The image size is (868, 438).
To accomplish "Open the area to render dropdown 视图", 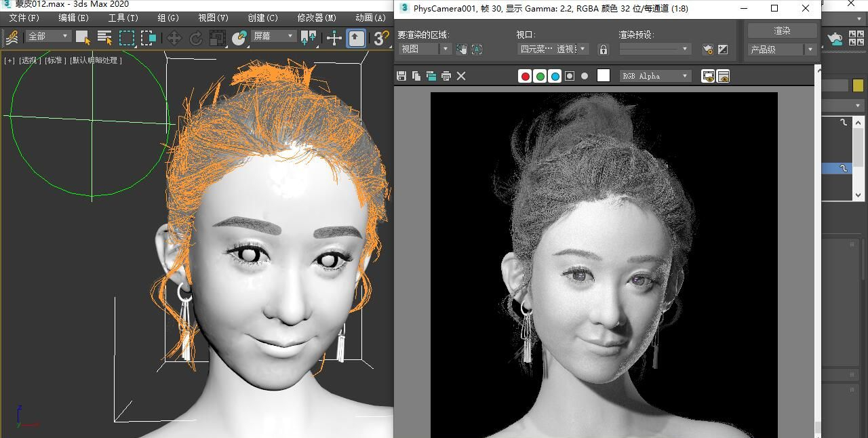I will 425,49.
